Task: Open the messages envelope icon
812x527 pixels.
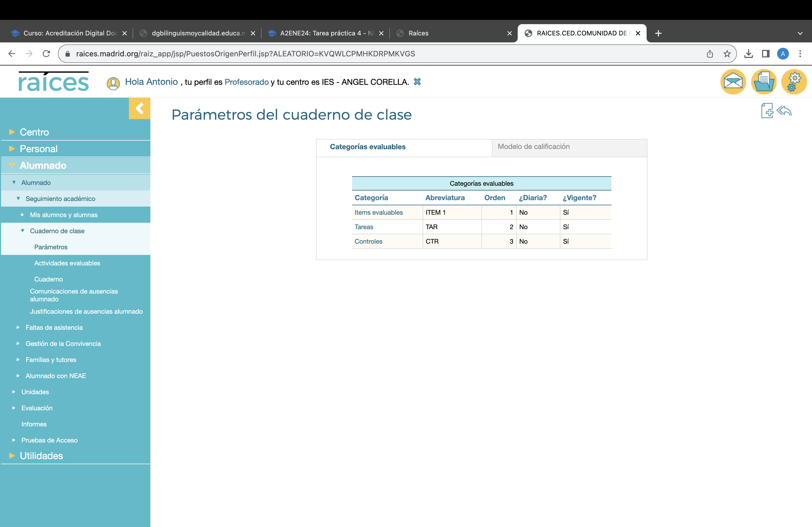Action: point(733,82)
